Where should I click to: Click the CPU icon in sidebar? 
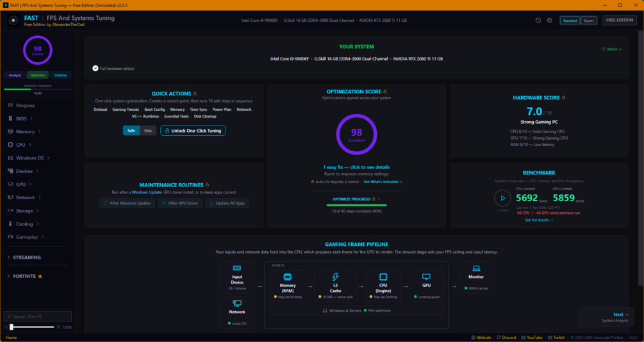(10, 145)
